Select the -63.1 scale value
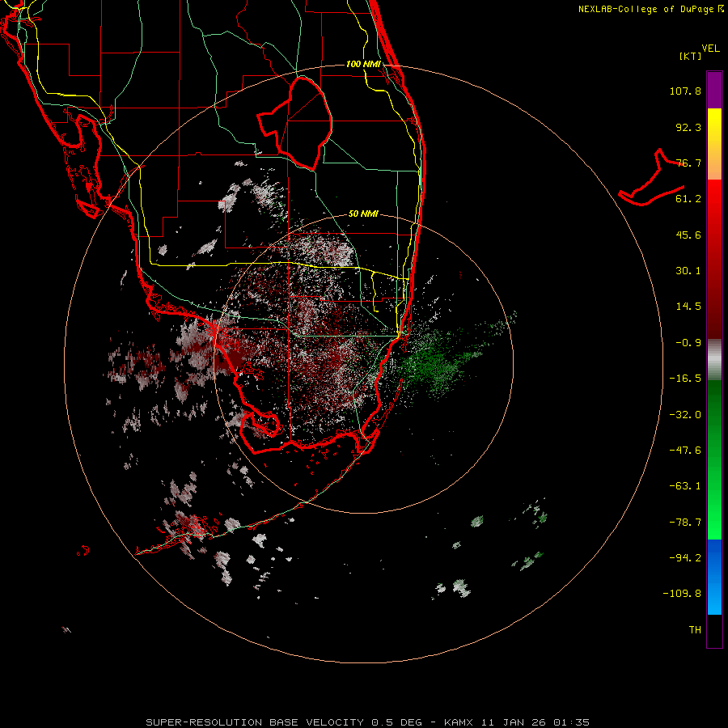Image resolution: width=728 pixels, height=728 pixels. pyautogui.click(x=685, y=486)
